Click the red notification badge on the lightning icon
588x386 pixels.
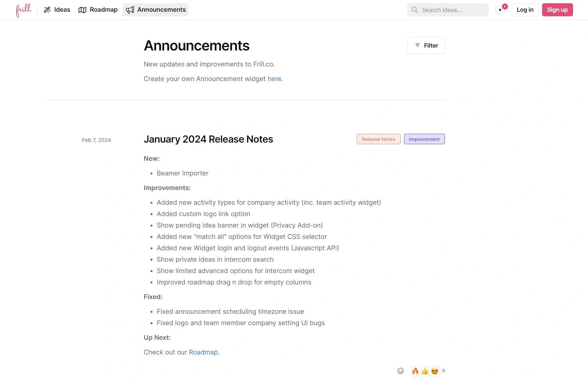505,6
